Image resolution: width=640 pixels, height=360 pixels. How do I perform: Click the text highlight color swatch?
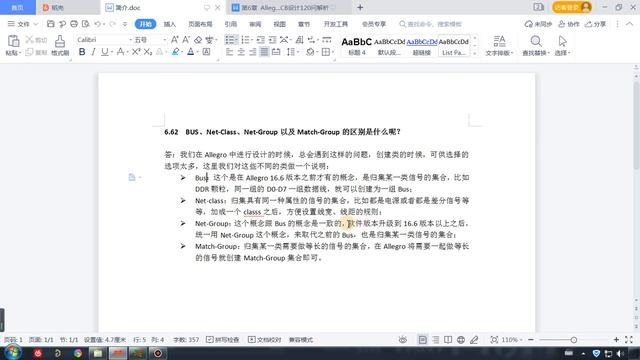(176, 52)
